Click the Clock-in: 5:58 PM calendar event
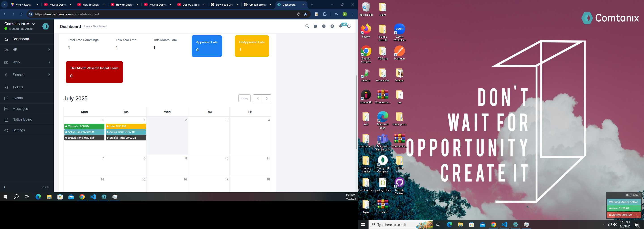 [84, 126]
